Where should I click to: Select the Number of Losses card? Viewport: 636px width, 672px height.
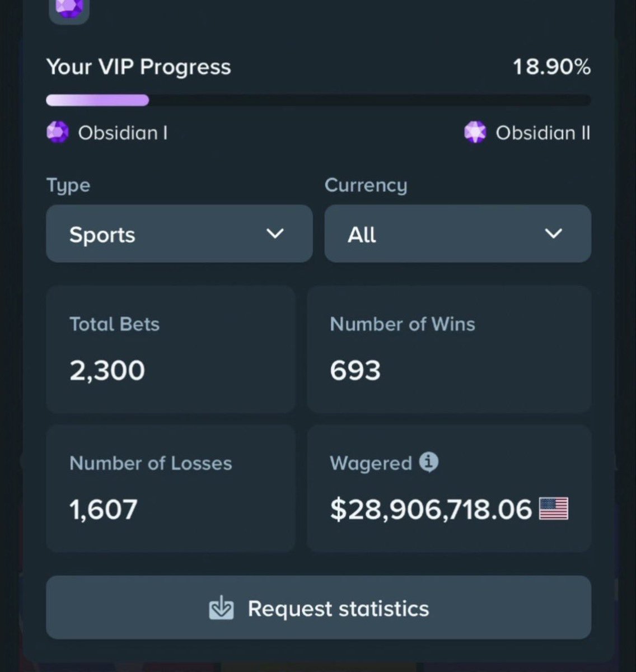click(x=171, y=488)
